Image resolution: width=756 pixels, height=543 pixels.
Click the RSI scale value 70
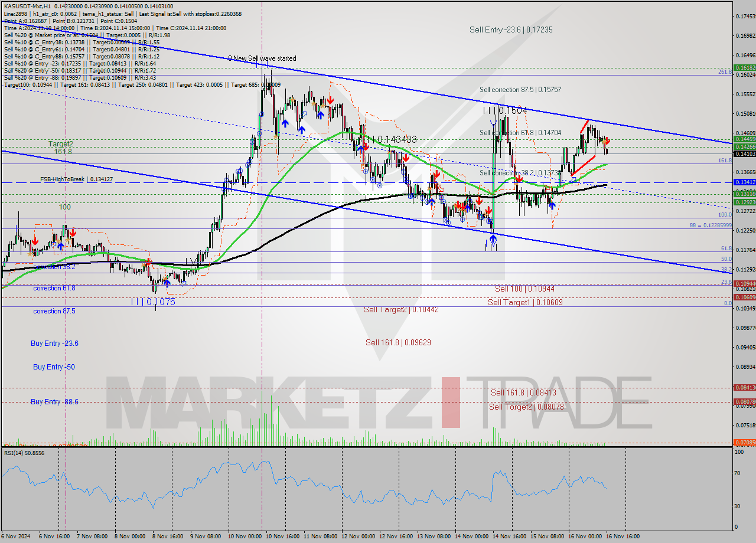(738, 473)
